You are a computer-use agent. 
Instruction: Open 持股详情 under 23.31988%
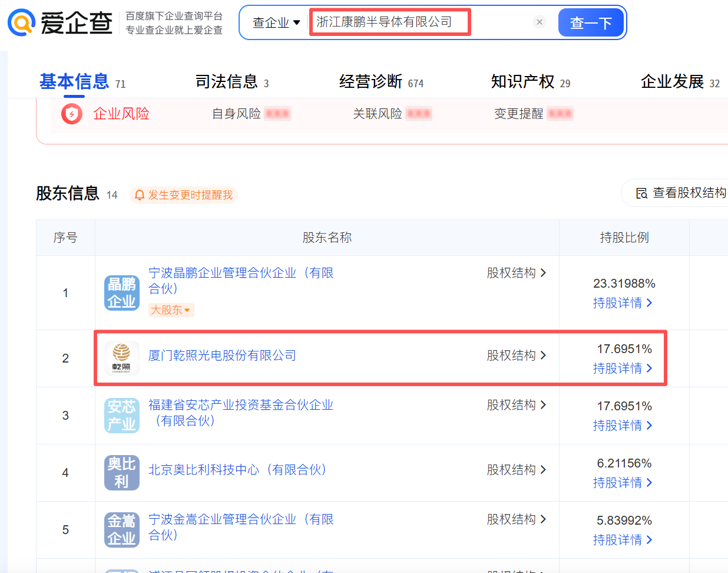point(623,303)
